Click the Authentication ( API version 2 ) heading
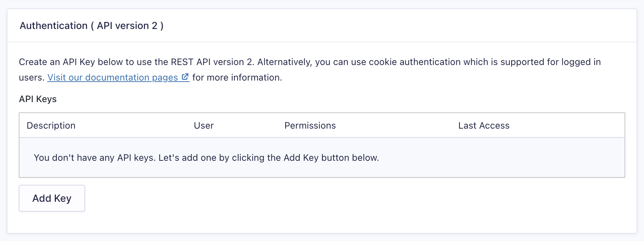Image resolution: width=644 pixels, height=241 pixels. 92,26
